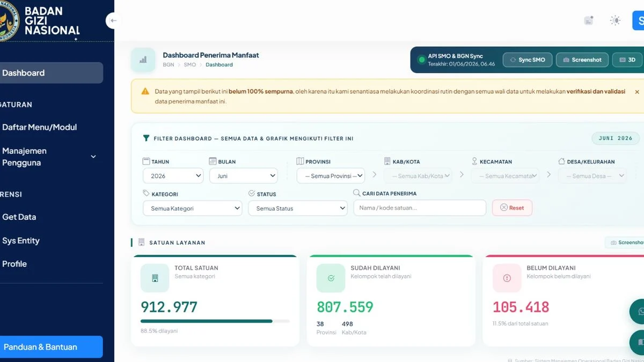The image size is (644, 362).
Task: Click the building icon beside Kab/Kota
Action: coord(387,161)
